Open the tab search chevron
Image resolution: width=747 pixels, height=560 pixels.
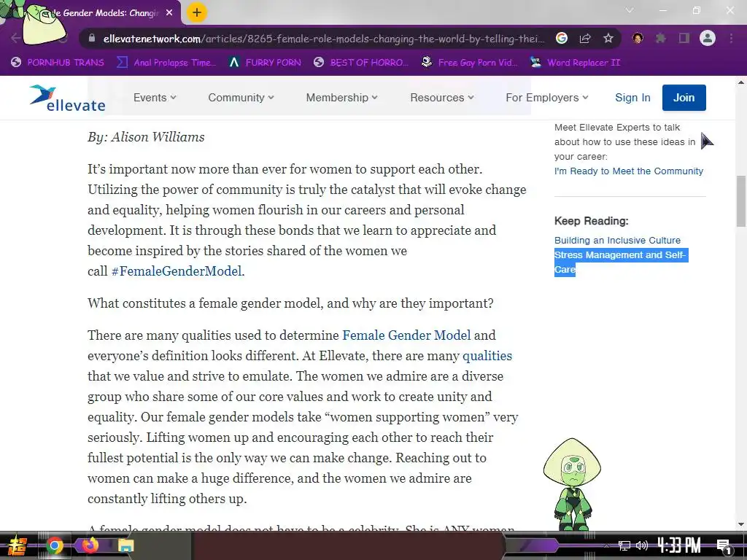[x=630, y=10]
